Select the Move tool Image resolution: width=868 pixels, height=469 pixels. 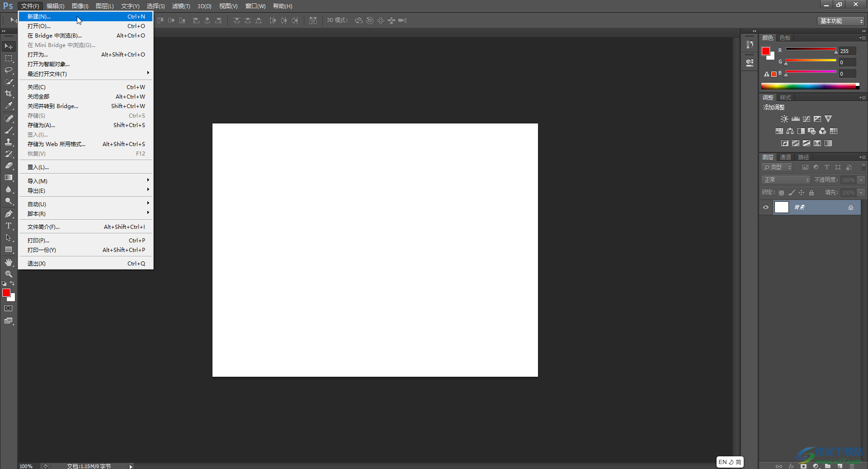9,47
